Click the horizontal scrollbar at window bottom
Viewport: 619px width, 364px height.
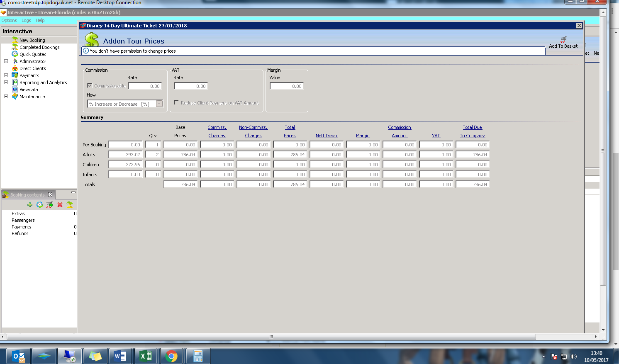click(x=271, y=337)
